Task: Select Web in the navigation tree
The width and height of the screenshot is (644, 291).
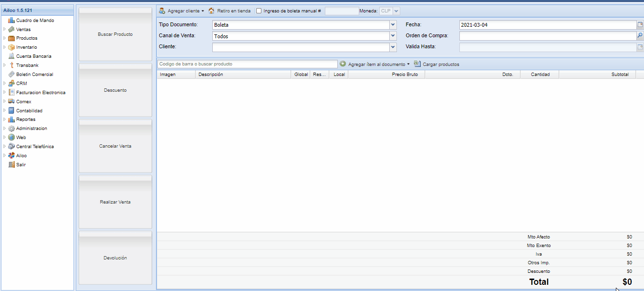Action: 21,138
